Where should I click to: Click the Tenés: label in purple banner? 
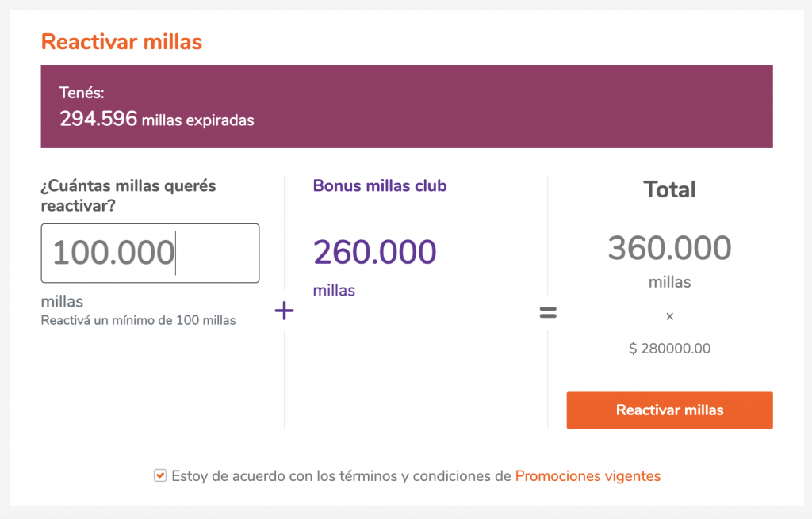[82, 93]
